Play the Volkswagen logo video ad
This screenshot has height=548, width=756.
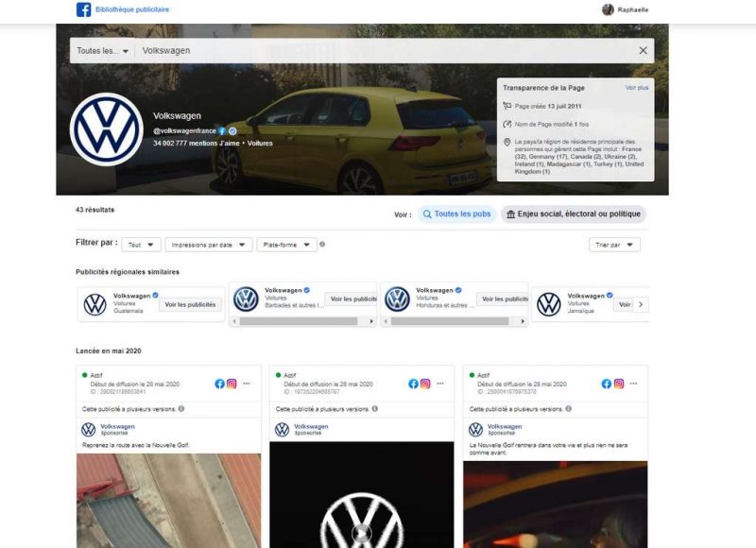pyautogui.click(x=361, y=533)
